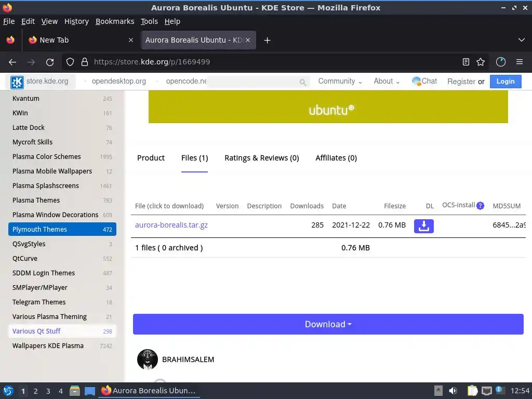Click the Register link
The height and width of the screenshot is (399, 532).
tap(461, 82)
